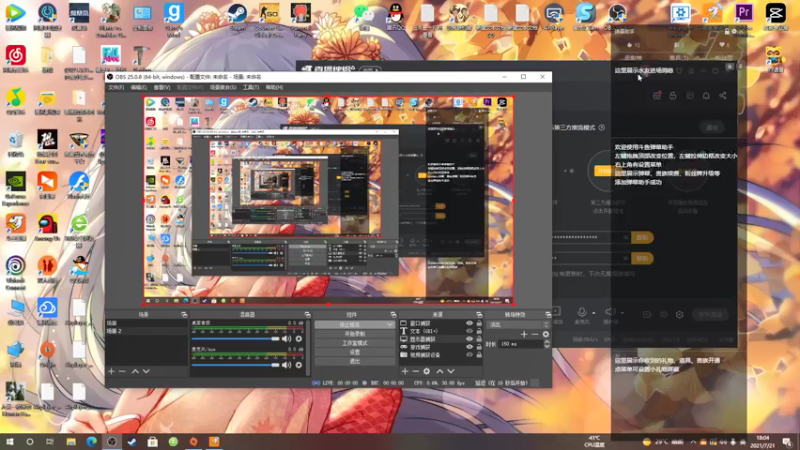Open 编辑(E) menu in OBS
Viewport: 800px width, 450px height.
point(139,87)
